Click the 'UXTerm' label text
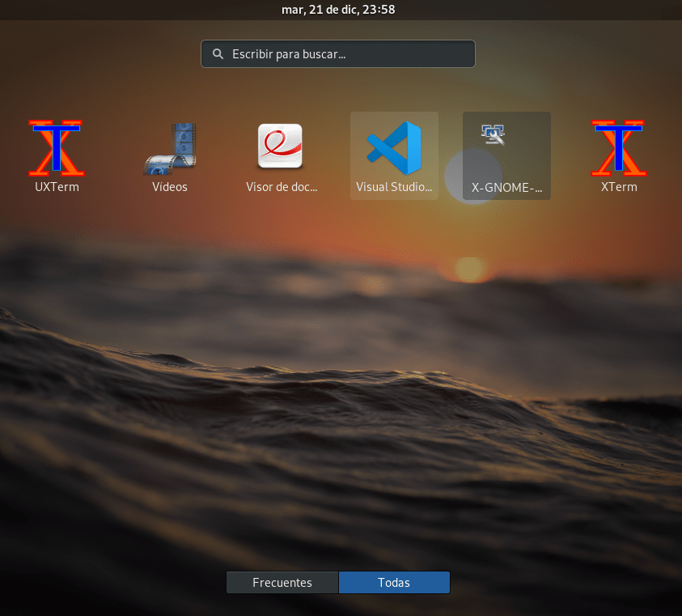The height and width of the screenshot is (616, 682). 57,187
